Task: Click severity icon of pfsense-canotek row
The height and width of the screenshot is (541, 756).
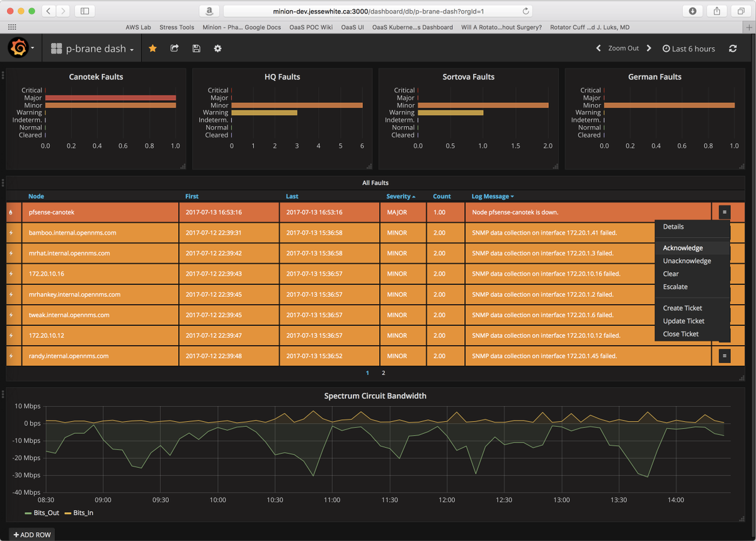Action: pyautogui.click(x=11, y=212)
